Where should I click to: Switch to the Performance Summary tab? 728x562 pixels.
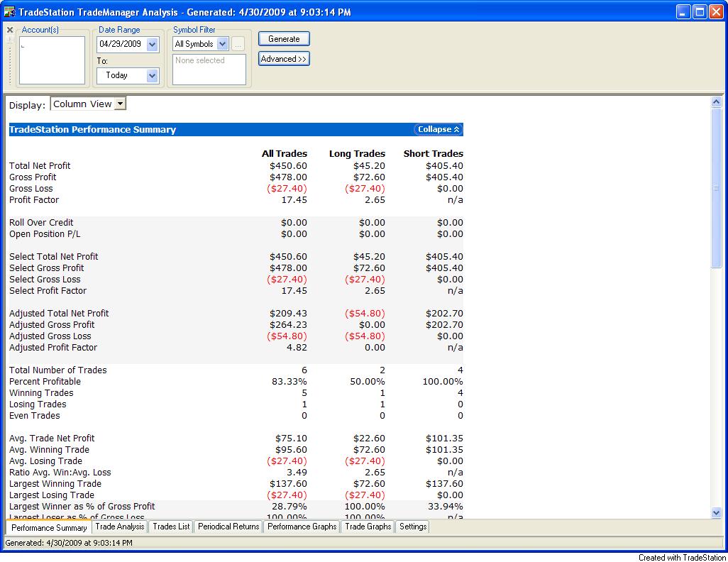pyautogui.click(x=49, y=528)
